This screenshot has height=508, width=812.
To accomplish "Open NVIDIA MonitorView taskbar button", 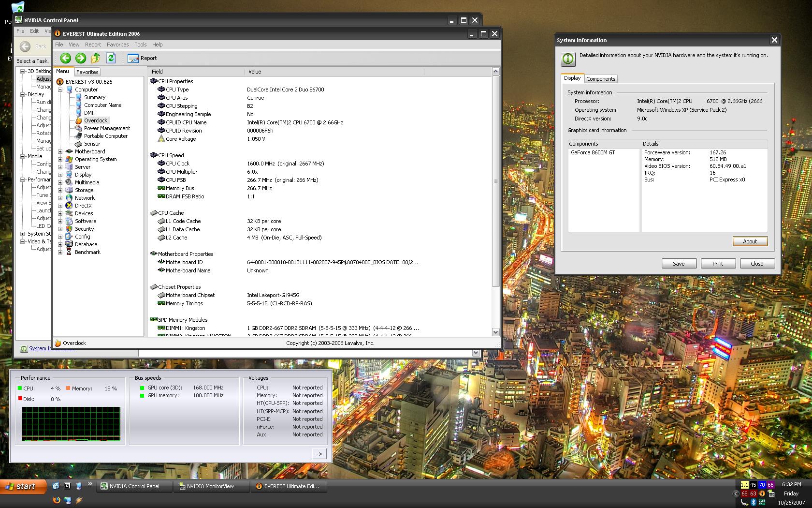I will (211, 486).
